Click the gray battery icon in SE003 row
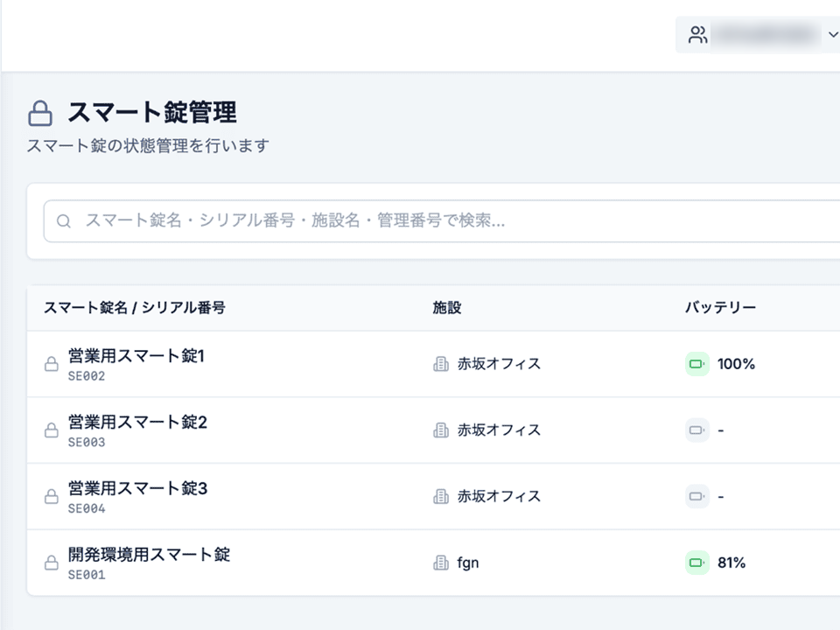Image resolution: width=840 pixels, height=630 pixels. pos(696,430)
